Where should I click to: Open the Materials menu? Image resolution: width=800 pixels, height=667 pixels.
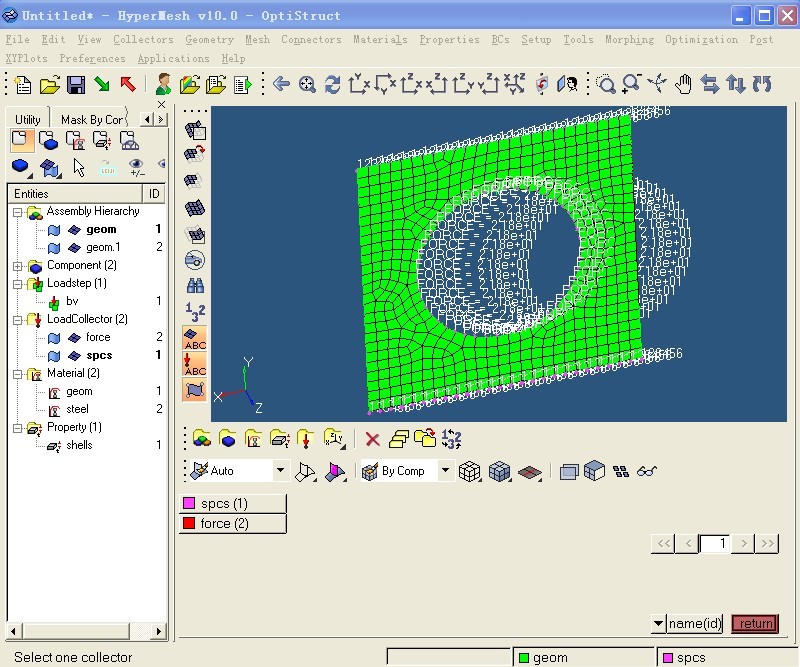tap(380, 39)
